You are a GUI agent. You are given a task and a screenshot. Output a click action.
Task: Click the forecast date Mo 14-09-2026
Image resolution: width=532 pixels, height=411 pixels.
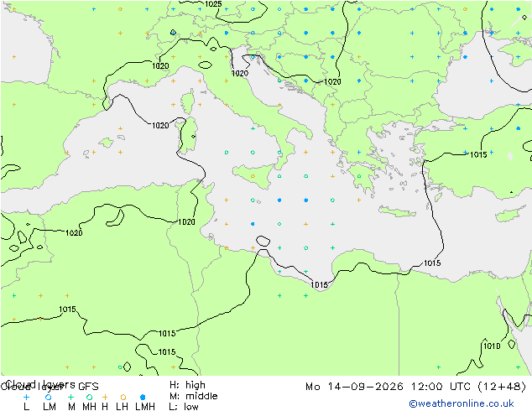pyautogui.click(x=354, y=386)
